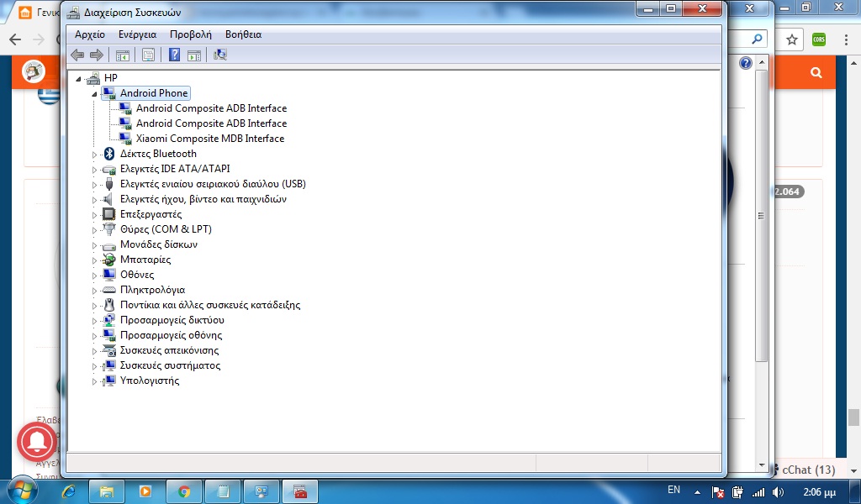The width and height of the screenshot is (861, 504).
Task: Open Internet Explorer from the taskbar
Action: [69, 491]
